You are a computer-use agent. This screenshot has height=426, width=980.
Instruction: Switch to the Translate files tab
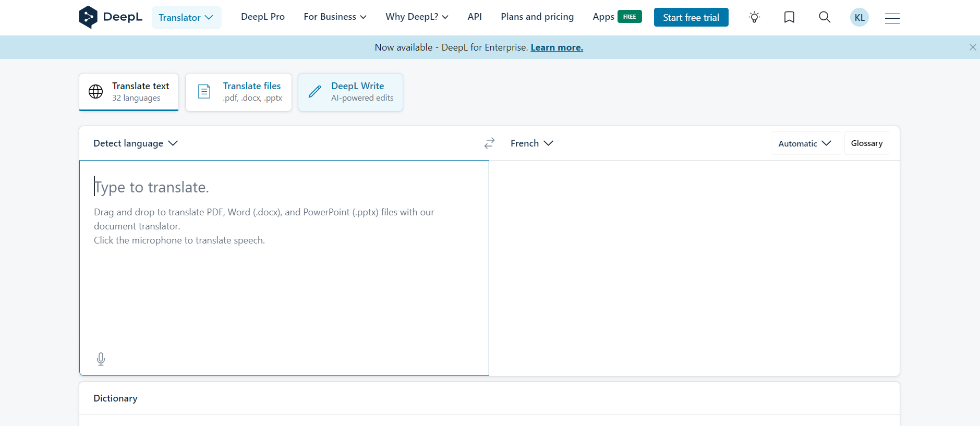point(238,92)
